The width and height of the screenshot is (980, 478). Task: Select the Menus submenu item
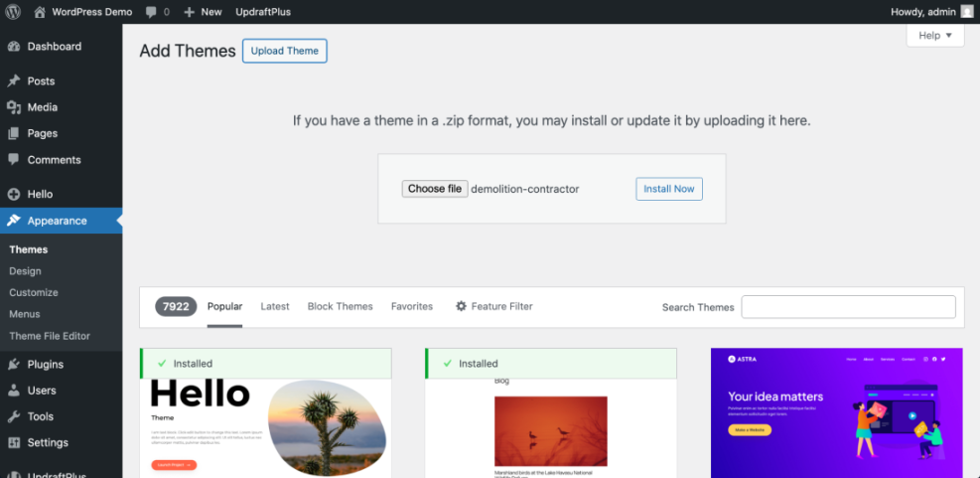tap(25, 314)
